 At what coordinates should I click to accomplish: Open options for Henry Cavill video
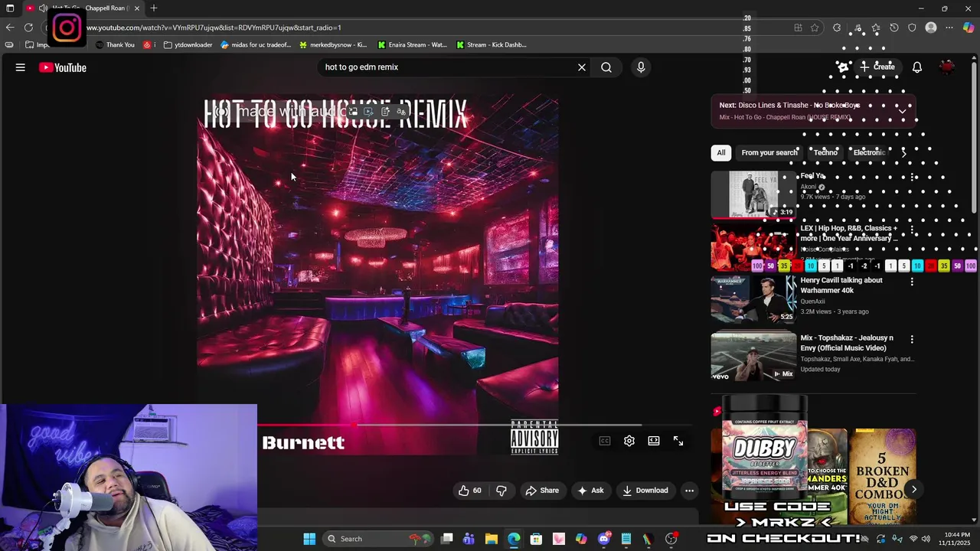912,282
